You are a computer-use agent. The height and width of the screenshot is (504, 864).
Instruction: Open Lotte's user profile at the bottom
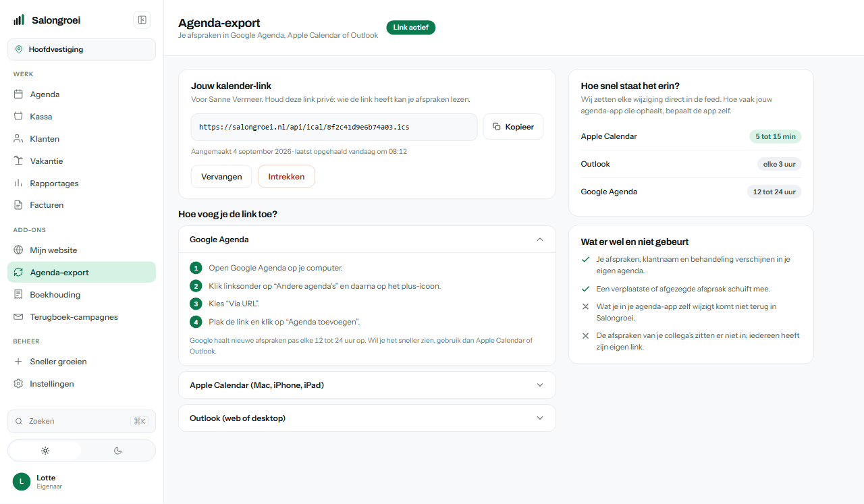pos(82,482)
